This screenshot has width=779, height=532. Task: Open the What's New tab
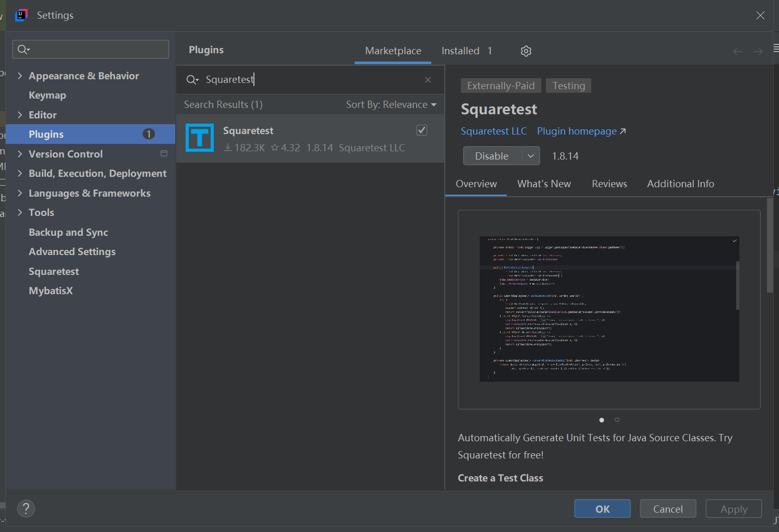(544, 184)
